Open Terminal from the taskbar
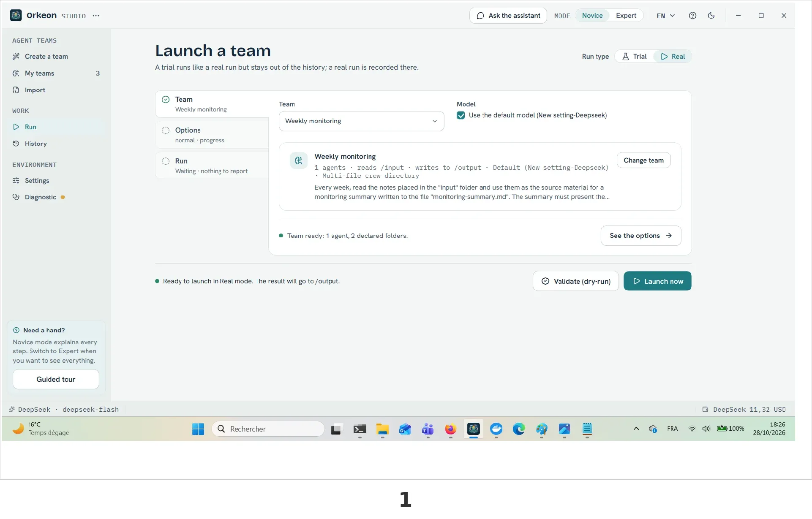This screenshot has width=812, height=519. (x=360, y=429)
